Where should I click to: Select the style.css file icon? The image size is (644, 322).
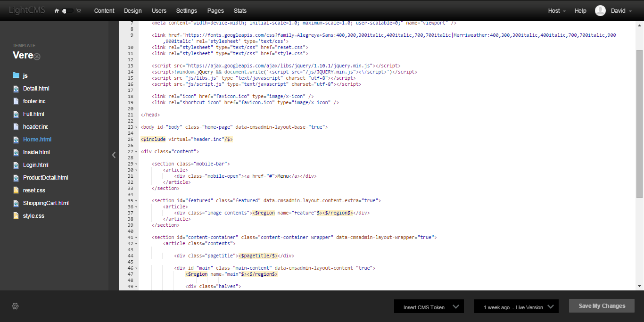[16, 215]
